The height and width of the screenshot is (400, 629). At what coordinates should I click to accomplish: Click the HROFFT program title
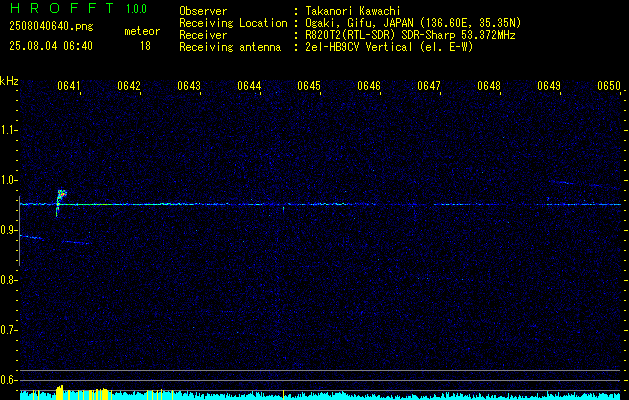click(x=62, y=8)
